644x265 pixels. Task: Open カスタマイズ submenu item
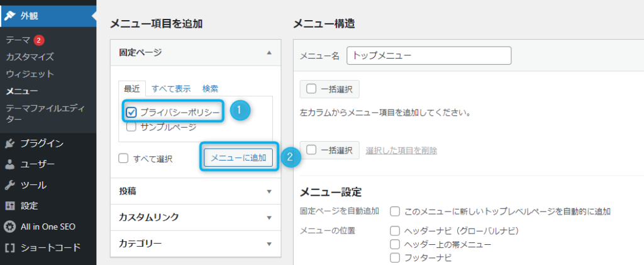click(x=30, y=57)
